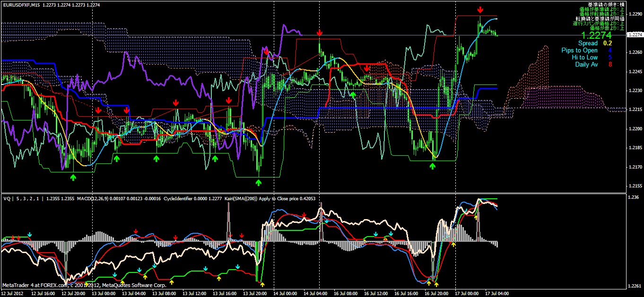Select the Pips to Open label
This screenshot has height=297, width=644.
pyautogui.click(x=579, y=51)
